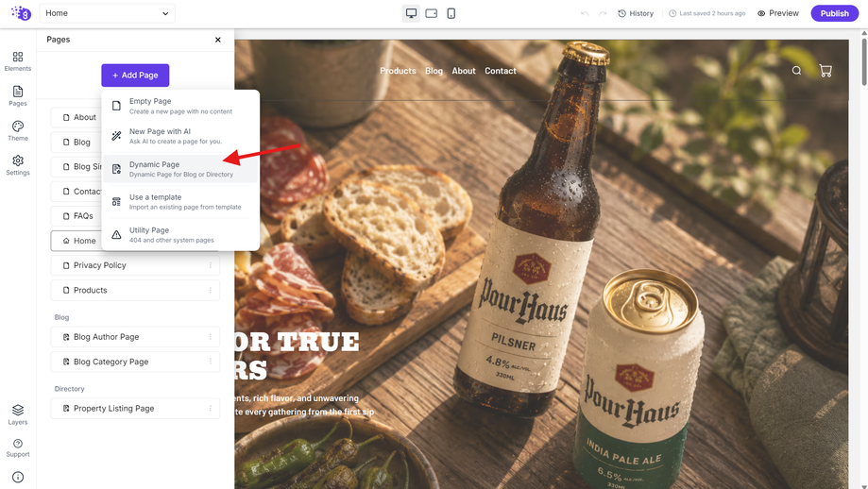868x489 pixels.
Task: Switch to mobile view icon
Action: click(451, 13)
